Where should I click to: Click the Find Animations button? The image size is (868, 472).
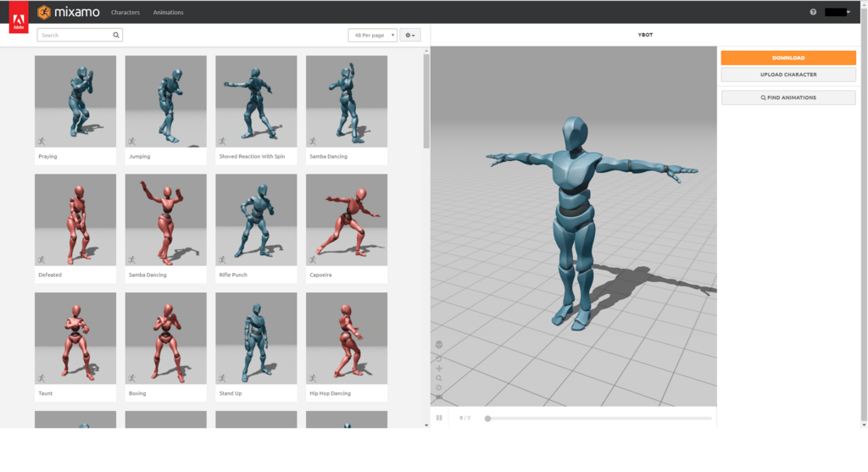coord(788,97)
